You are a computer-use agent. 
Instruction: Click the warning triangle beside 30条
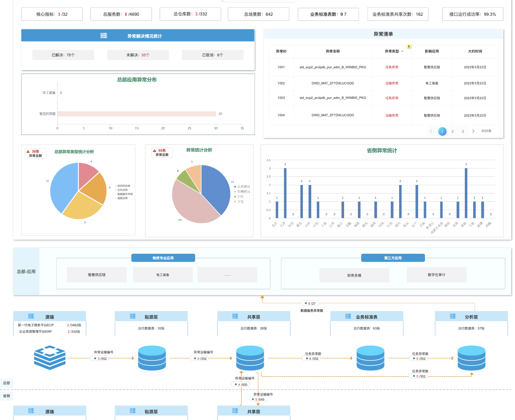click(x=28, y=151)
